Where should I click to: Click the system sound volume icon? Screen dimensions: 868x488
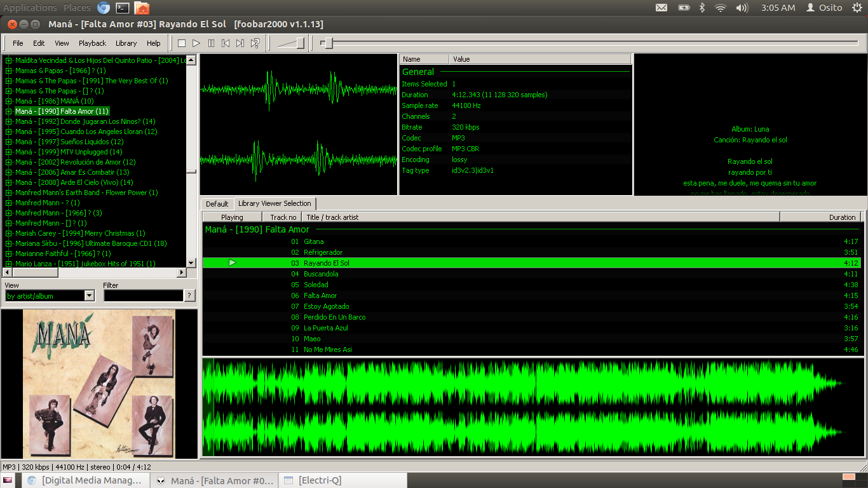pos(742,8)
